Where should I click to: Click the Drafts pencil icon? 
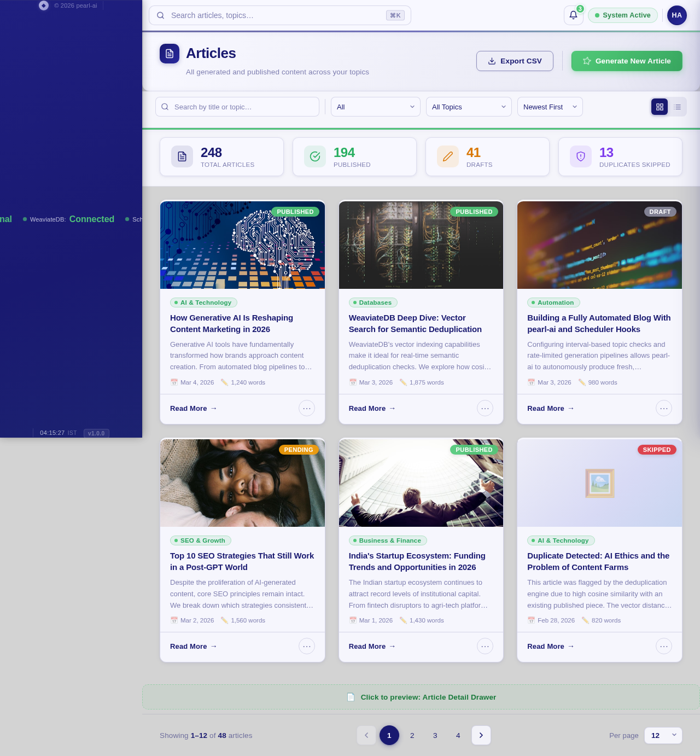click(447, 156)
